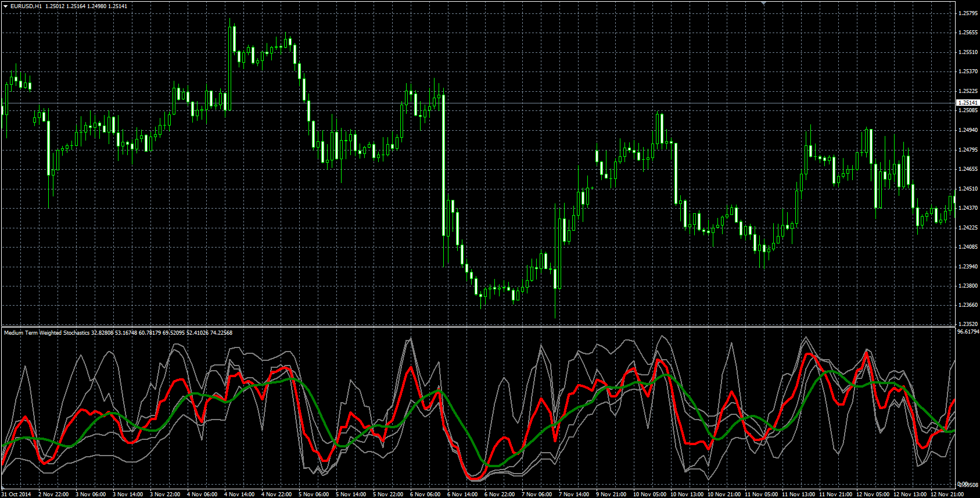This screenshot has width=980, height=498.
Task: Click price scale value 1.23660
Action: coord(967,305)
